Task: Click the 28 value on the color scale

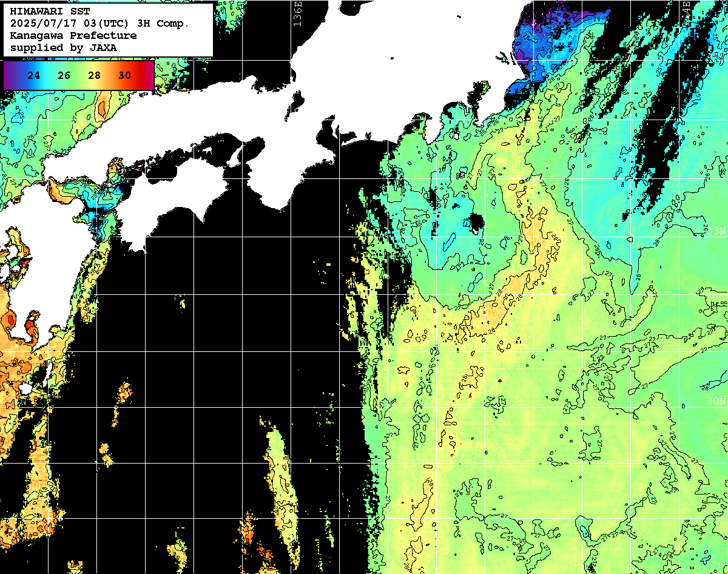Action: 94,76
